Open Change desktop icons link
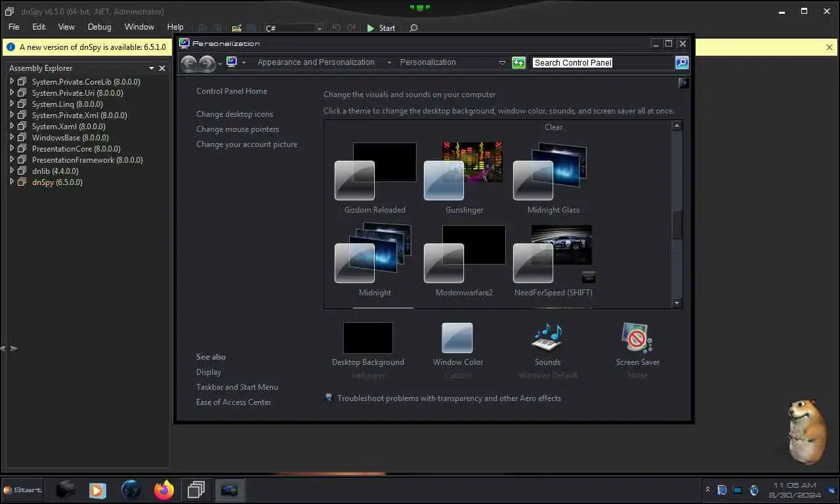Screen dimensions: 840x504 234,114
